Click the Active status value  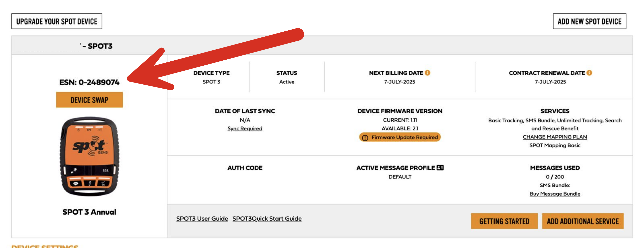(287, 82)
